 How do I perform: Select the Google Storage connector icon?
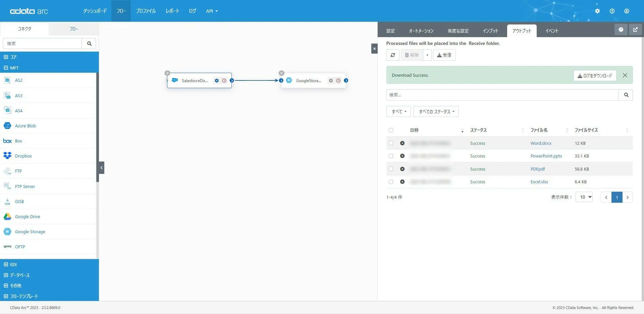pos(7,232)
